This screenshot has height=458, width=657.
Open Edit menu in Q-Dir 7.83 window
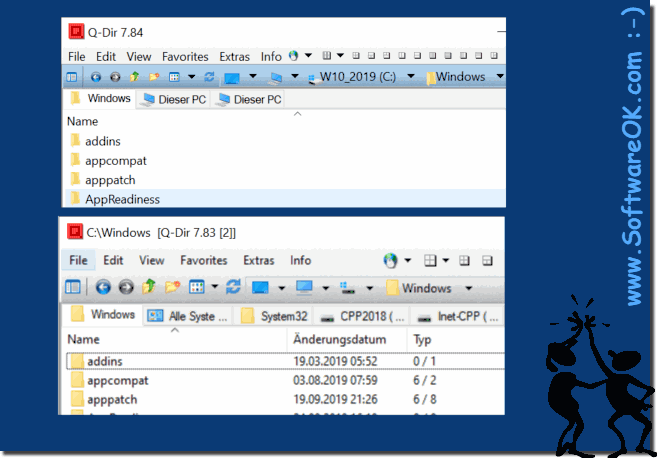point(113,260)
